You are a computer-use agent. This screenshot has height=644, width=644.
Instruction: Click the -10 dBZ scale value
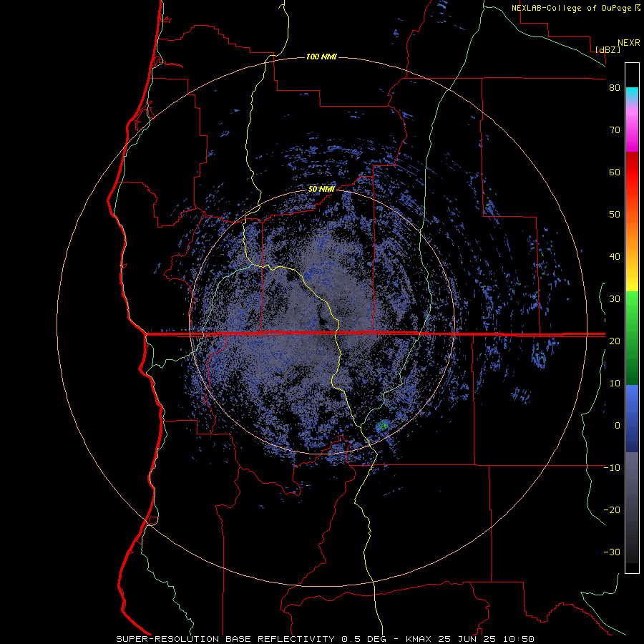point(612,468)
